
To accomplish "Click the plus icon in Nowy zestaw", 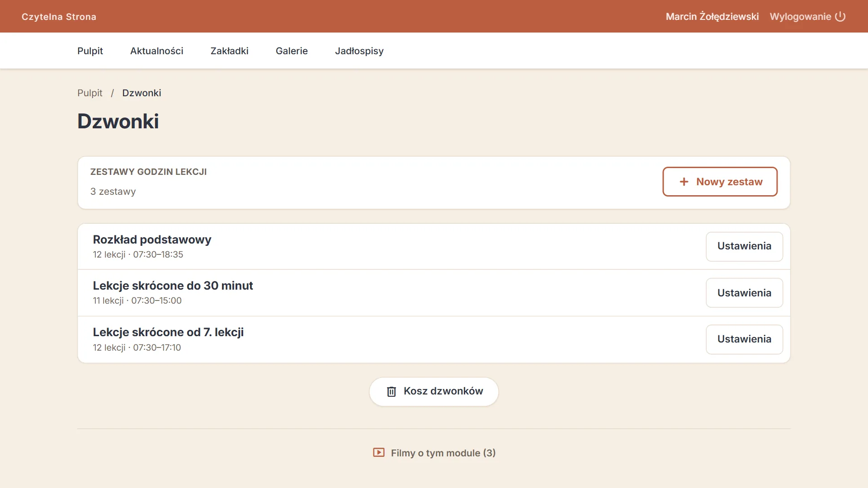I will pyautogui.click(x=684, y=182).
